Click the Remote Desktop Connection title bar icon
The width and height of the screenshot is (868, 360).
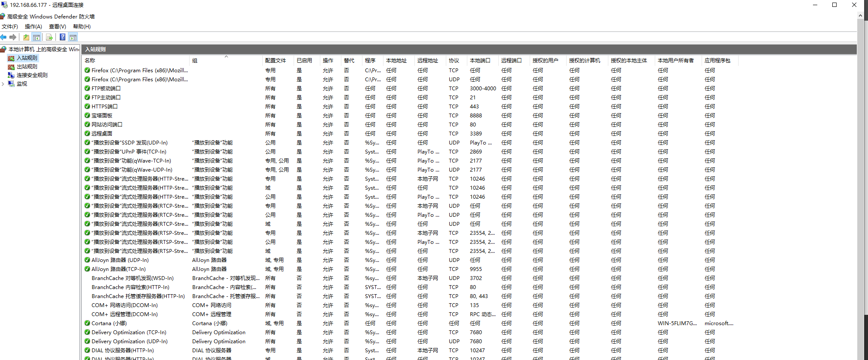click(x=4, y=5)
